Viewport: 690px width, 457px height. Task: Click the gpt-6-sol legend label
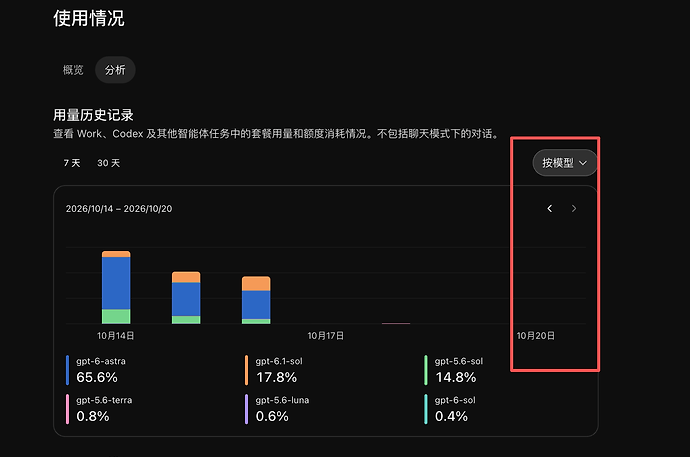click(x=455, y=400)
